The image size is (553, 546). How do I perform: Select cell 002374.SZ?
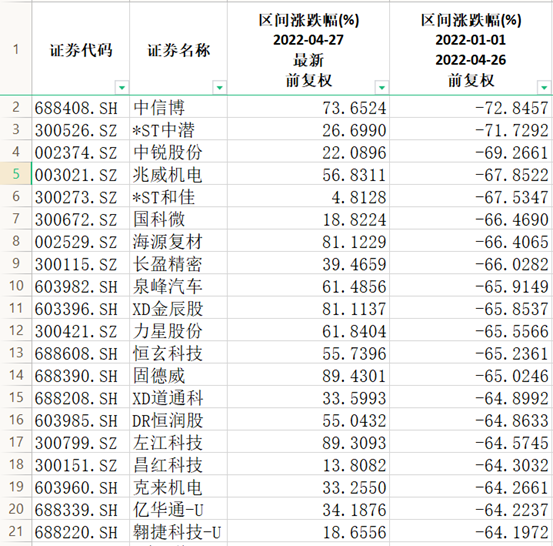coord(81,152)
